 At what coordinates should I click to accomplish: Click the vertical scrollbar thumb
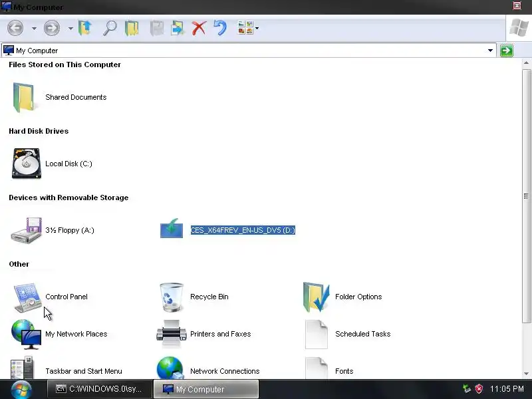click(x=526, y=196)
